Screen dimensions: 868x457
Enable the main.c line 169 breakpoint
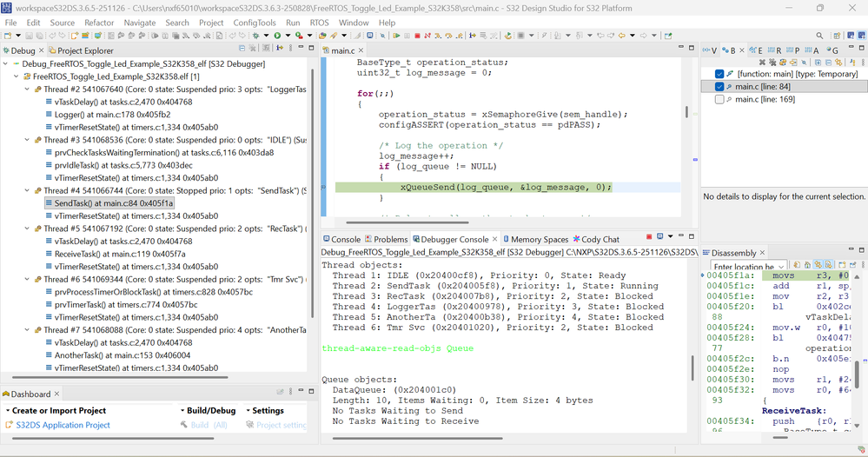click(x=719, y=99)
